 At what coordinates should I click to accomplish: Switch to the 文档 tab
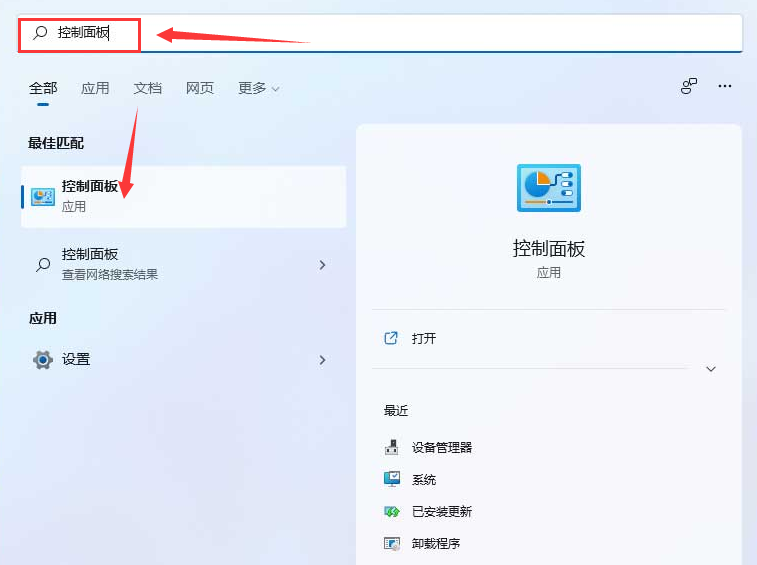click(147, 88)
